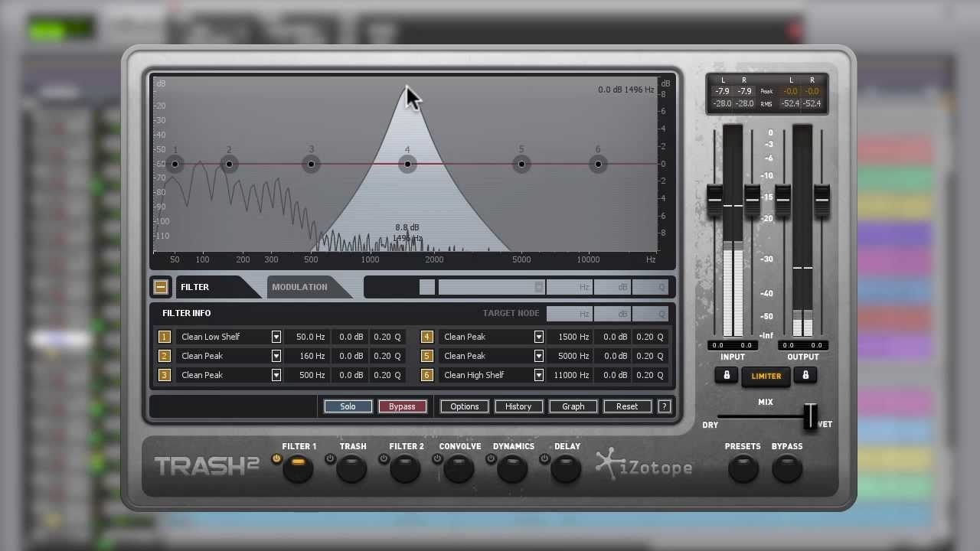Click the left input gain fader

(x=714, y=201)
